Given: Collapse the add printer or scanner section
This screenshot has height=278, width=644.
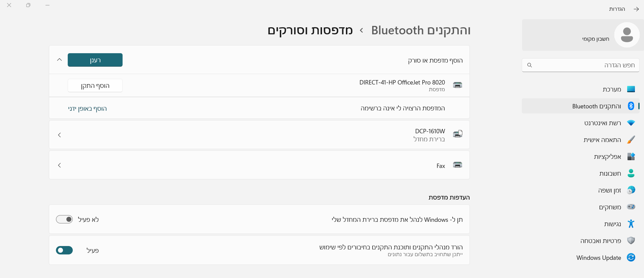Looking at the screenshot, I should [x=60, y=60].
